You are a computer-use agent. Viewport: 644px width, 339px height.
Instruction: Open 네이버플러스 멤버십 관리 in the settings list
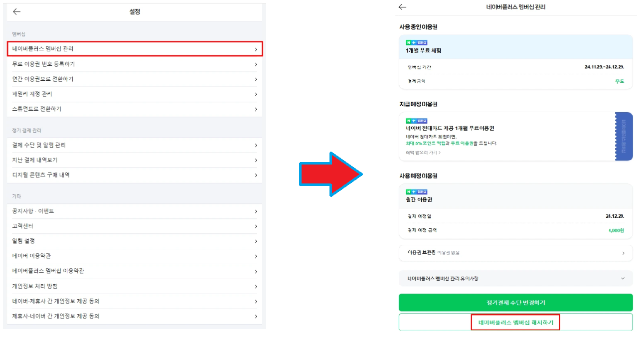click(135, 49)
